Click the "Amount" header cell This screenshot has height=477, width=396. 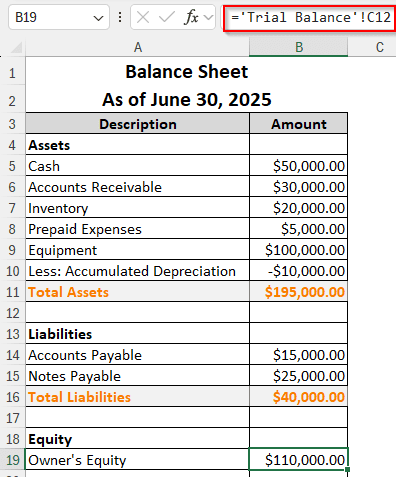click(299, 124)
